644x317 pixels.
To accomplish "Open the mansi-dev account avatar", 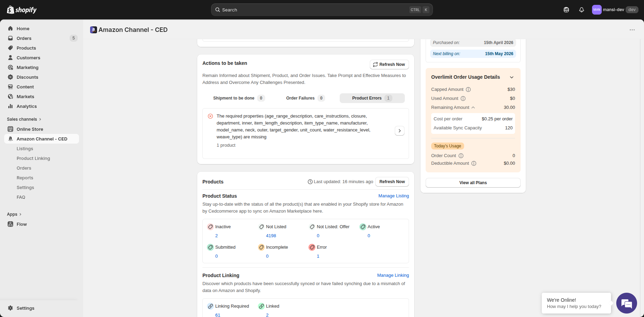I will (x=597, y=10).
